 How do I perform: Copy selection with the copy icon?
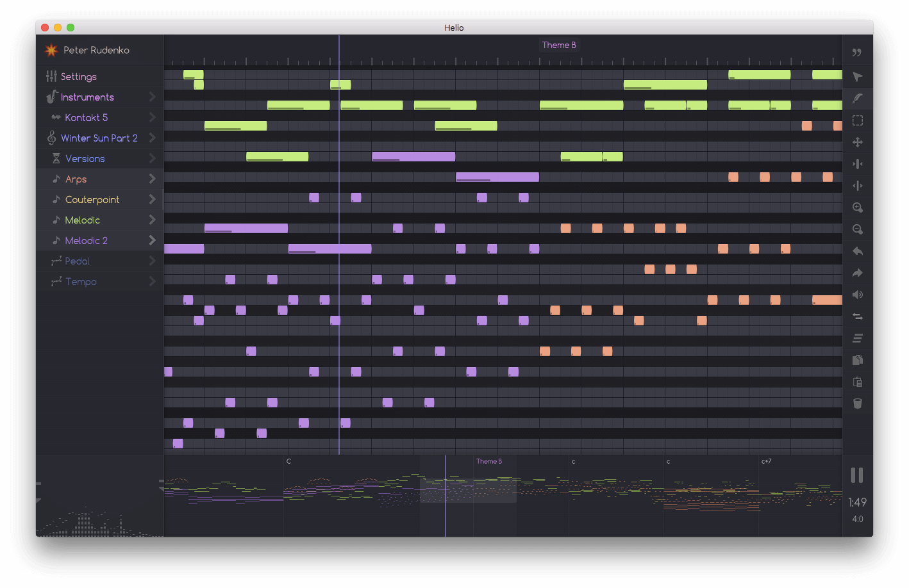pyautogui.click(x=857, y=360)
